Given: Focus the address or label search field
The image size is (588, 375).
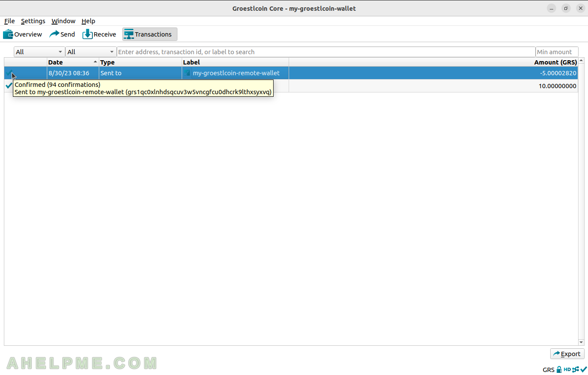Looking at the screenshot, I should (326, 52).
